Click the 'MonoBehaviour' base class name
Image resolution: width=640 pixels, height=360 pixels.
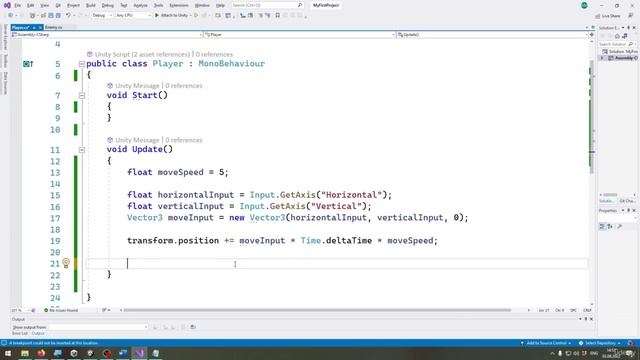pyautogui.click(x=231, y=64)
